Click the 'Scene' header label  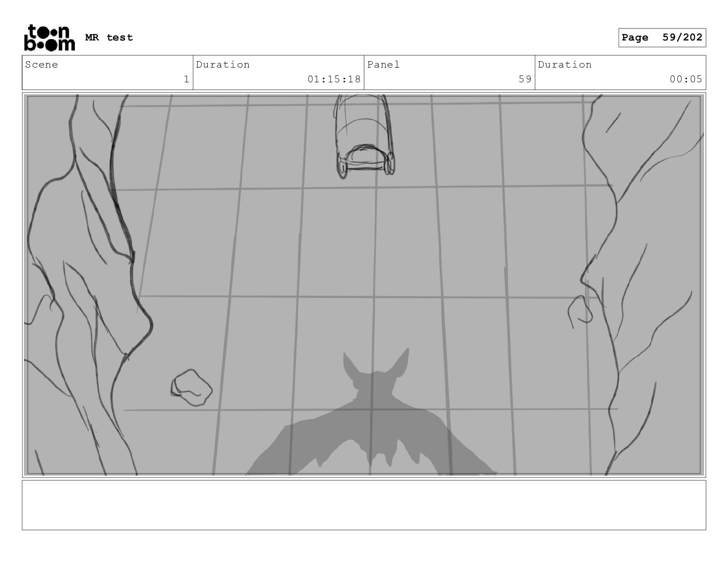click(42, 65)
